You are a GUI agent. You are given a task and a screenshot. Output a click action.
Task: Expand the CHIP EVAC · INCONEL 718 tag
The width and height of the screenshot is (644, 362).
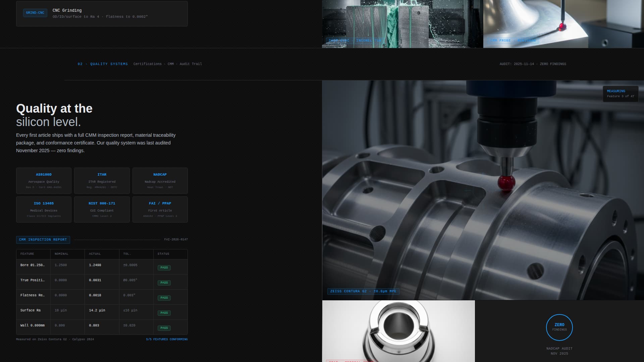tap(354, 41)
